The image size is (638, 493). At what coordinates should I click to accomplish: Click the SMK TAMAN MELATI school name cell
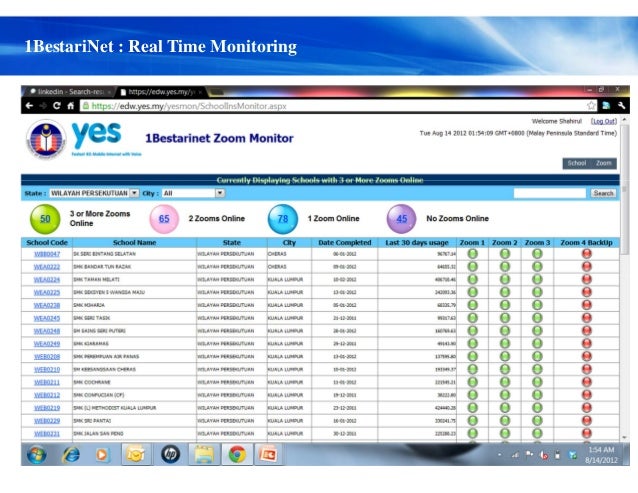coord(134,279)
